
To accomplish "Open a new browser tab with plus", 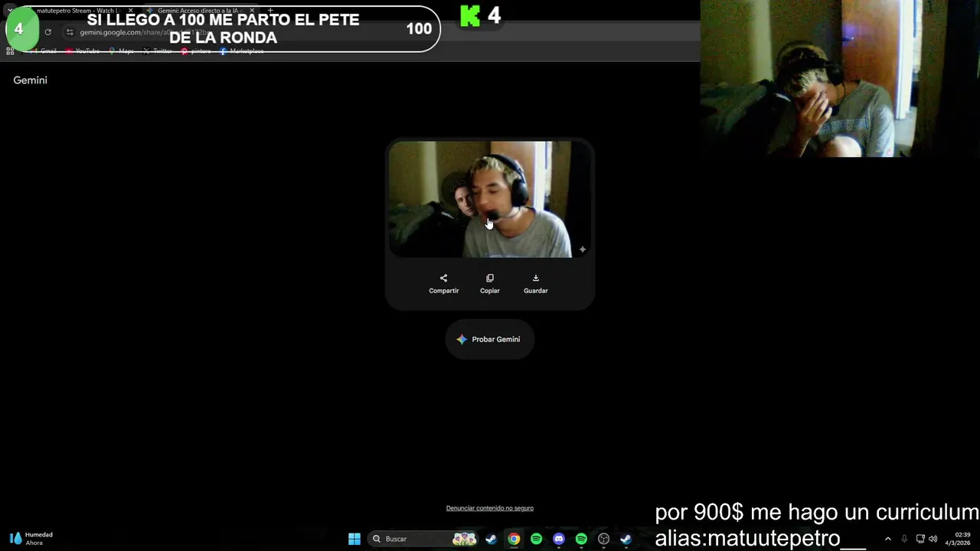I will 269,11.
